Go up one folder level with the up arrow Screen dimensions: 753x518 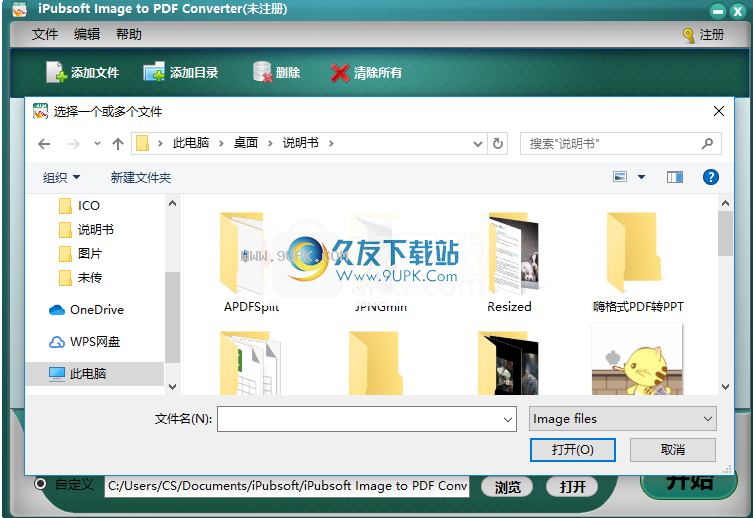(118, 144)
